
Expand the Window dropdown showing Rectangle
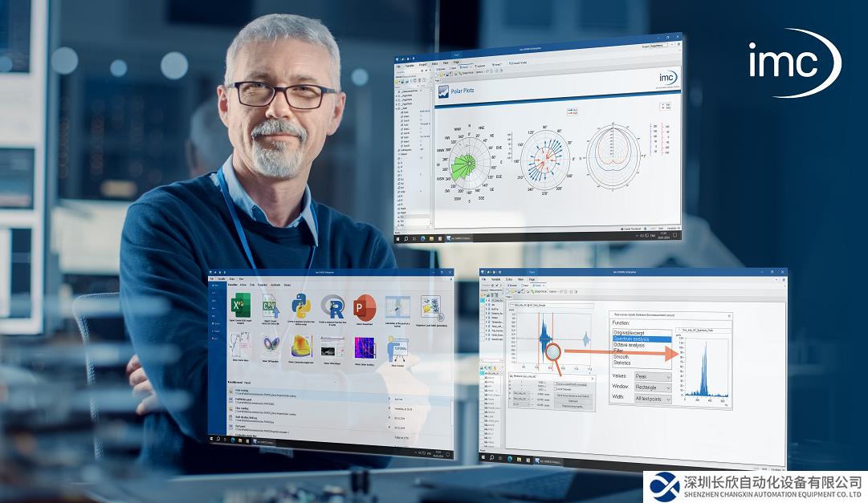coord(652,387)
